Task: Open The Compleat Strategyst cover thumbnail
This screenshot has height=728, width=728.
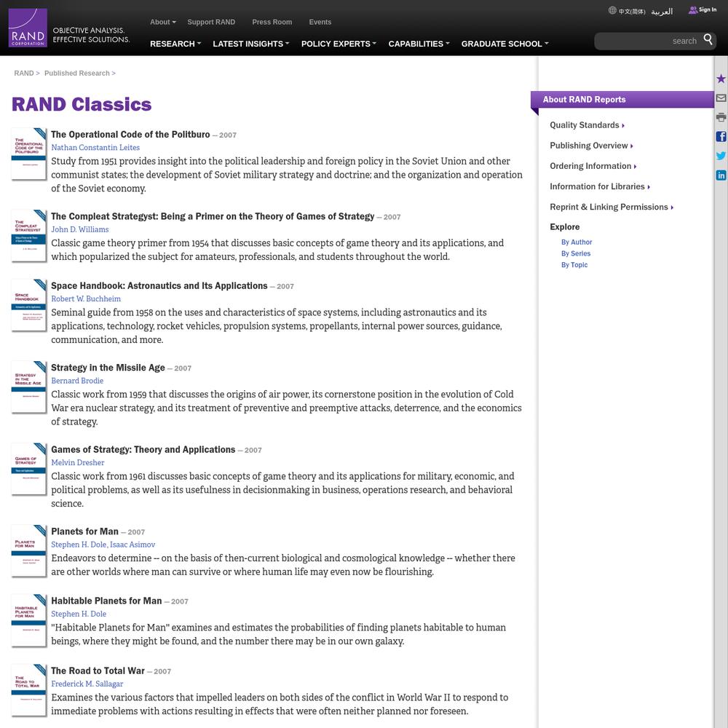Action: [x=28, y=235]
